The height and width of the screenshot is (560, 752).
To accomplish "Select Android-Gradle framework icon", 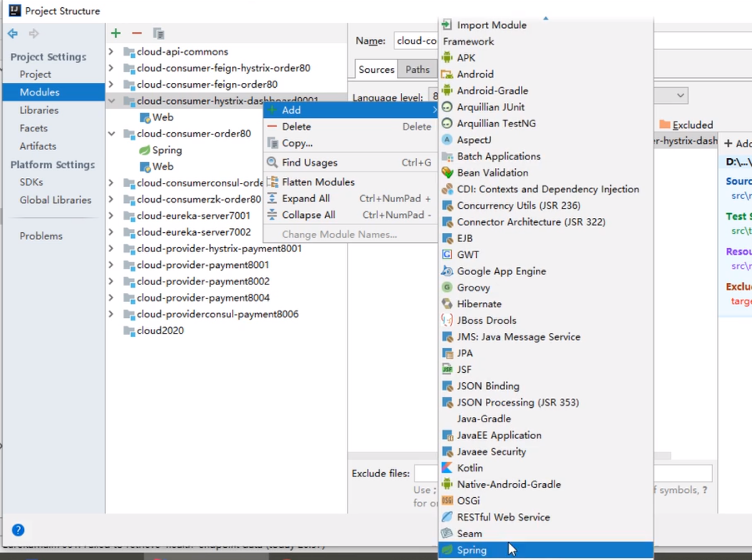I will (447, 91).
